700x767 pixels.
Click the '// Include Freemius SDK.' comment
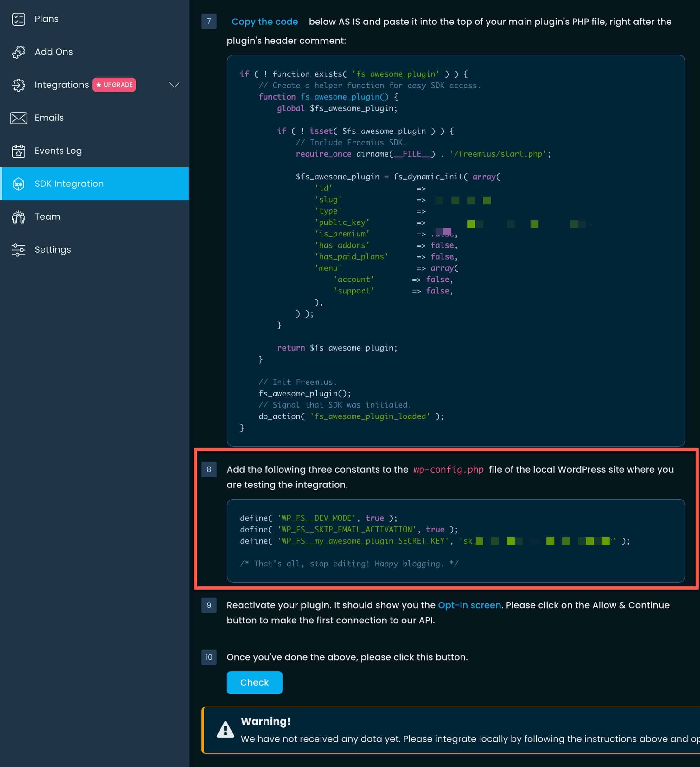351,143
